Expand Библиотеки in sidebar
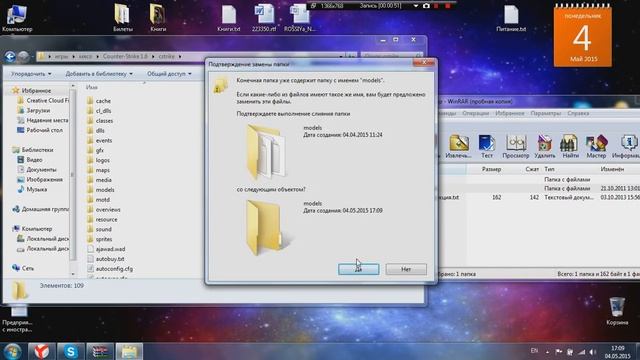 33,150
